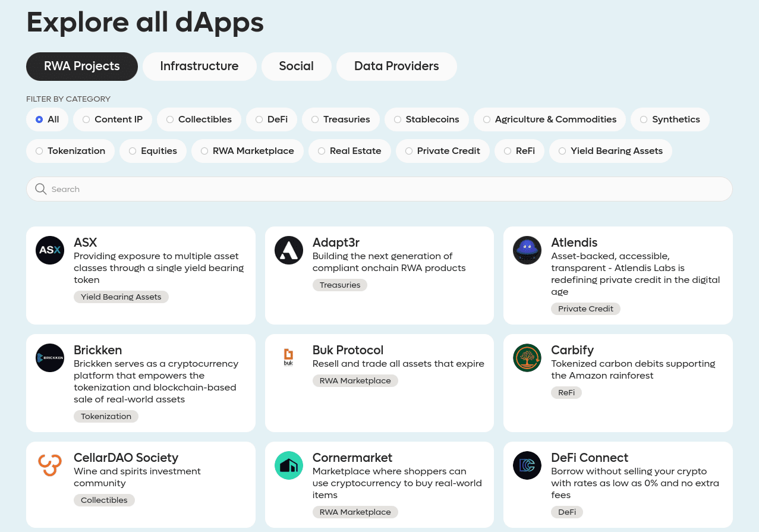Open the Adapt3r project title
This screenshot has height=532, width=759.
[x=336, y=243]
